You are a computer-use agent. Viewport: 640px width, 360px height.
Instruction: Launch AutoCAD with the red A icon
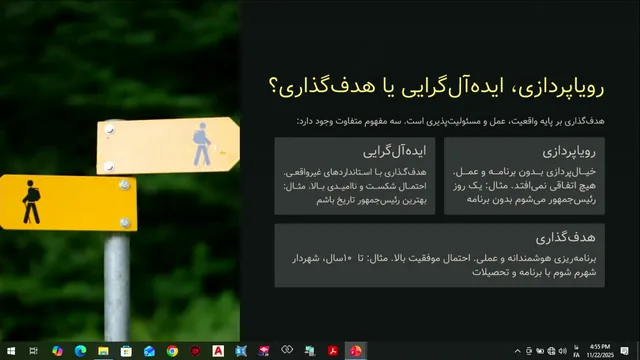point(218,351)
